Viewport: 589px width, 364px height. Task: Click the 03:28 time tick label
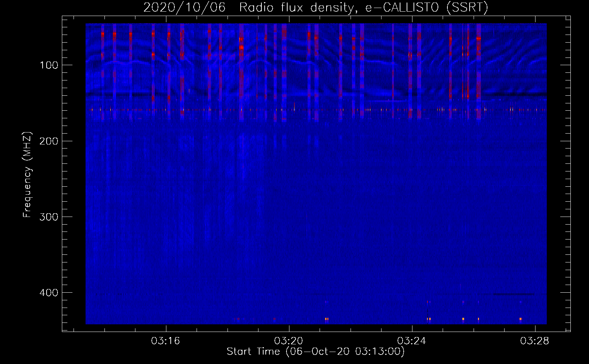click(535, 341)
